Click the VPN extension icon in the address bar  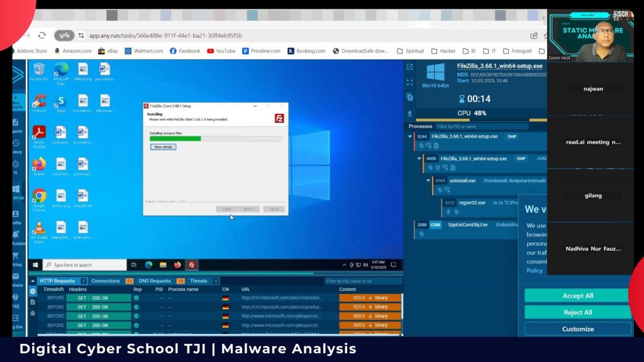pyautogui.click(x=63, y=36)
